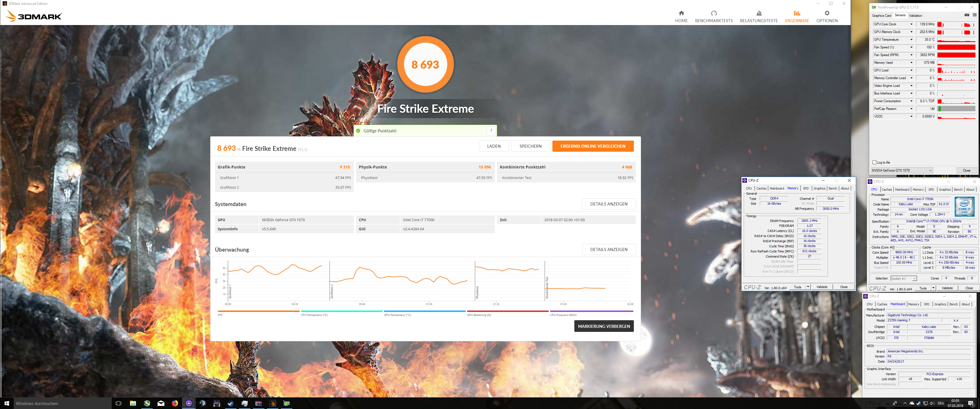Click Intel Core i7 logo in CPU-Z
This screenshot has width=980, height=409.
coord(964,206)
